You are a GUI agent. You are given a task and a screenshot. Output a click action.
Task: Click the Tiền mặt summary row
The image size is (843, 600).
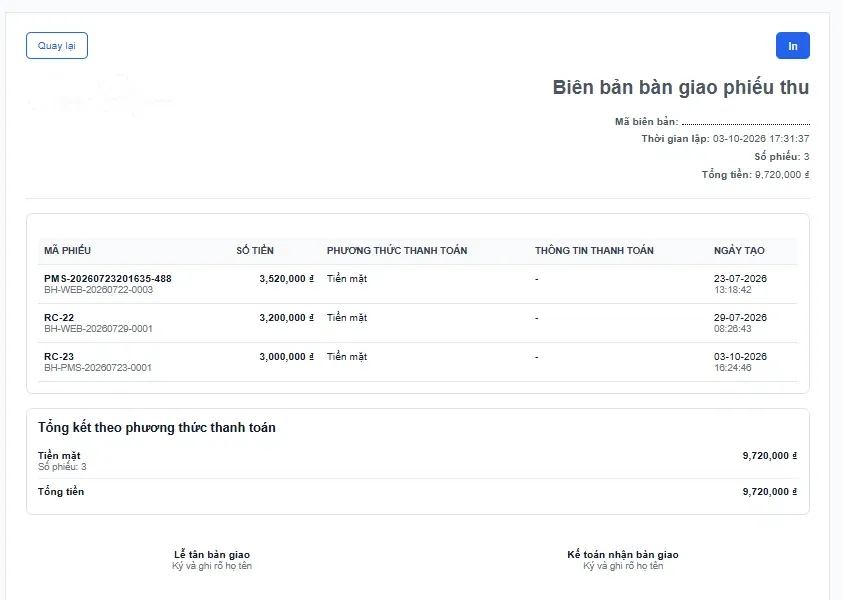[x=417, y=461]
